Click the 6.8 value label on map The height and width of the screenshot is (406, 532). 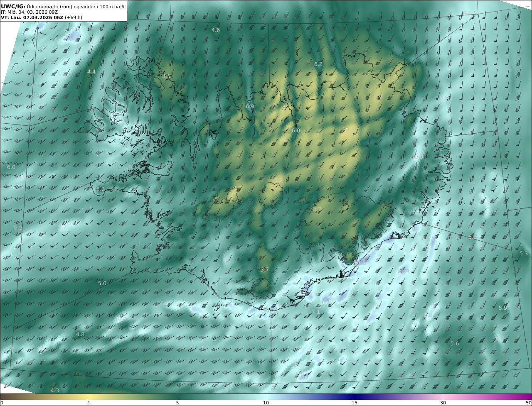click(473, 237)
